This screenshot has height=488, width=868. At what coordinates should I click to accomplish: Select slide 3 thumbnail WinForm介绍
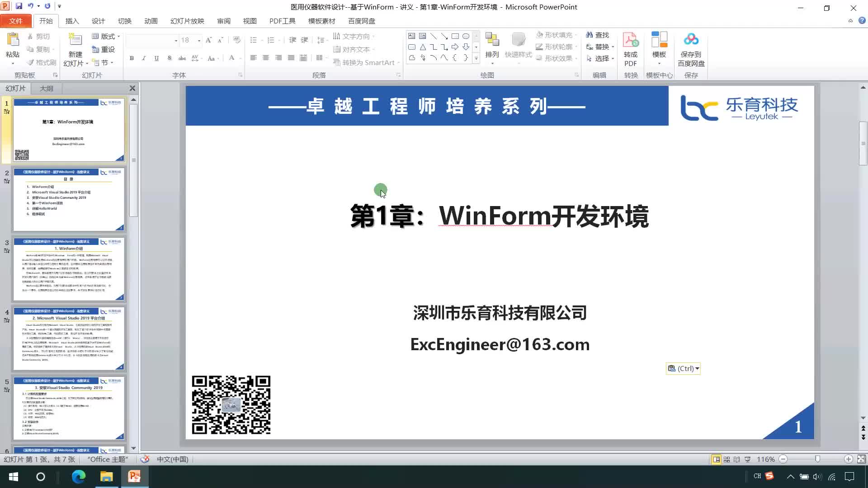tap(69, 269)
